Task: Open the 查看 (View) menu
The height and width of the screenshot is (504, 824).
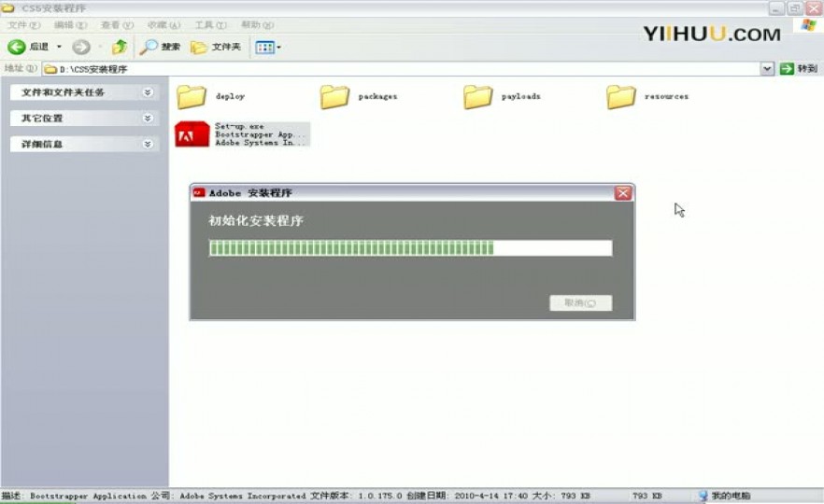Action: coord(117,25)
